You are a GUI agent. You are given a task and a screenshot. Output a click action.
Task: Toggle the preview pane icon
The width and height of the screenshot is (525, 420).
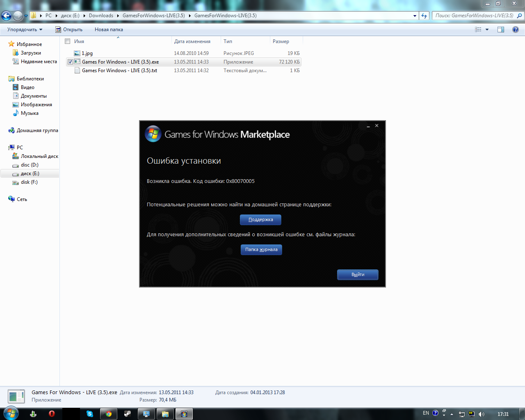pyautogui.click(x=501, y=30)
